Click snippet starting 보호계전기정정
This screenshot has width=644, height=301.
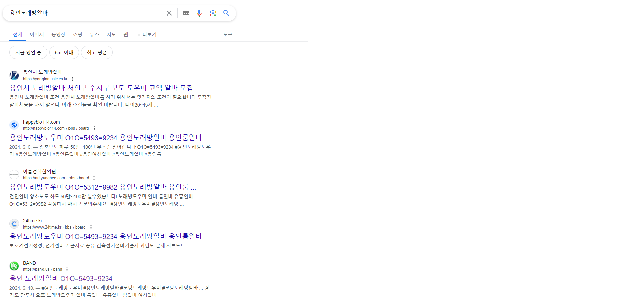pos(98,245)
